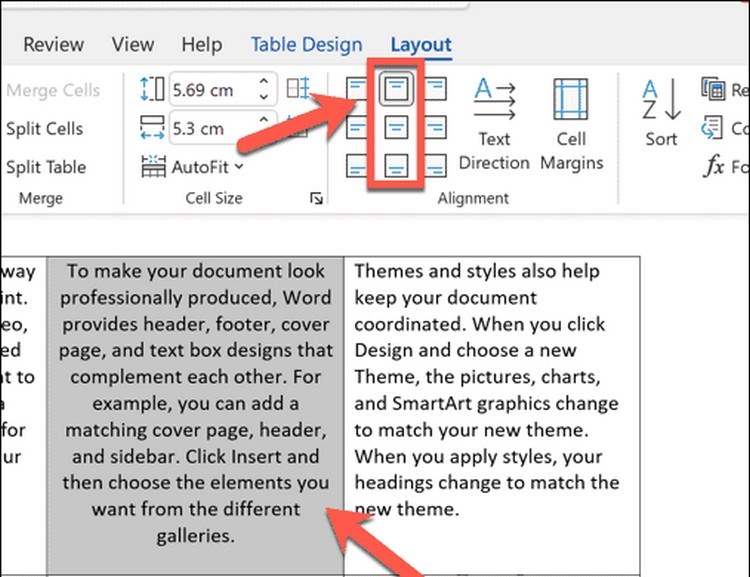
Task: Click the line 'and SmartArt graphics change'
Action: (486, 403)
